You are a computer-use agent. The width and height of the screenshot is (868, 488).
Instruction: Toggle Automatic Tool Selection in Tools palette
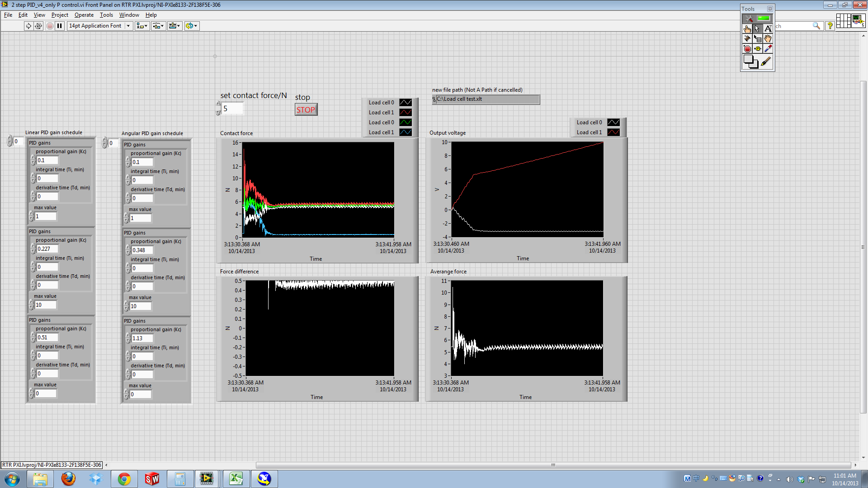[758, 19]
